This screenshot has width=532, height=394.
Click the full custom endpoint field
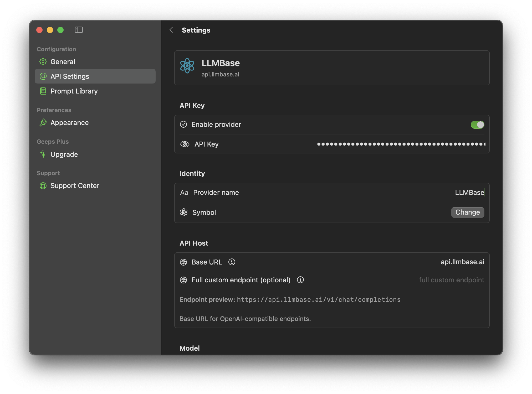coord(451,280)
